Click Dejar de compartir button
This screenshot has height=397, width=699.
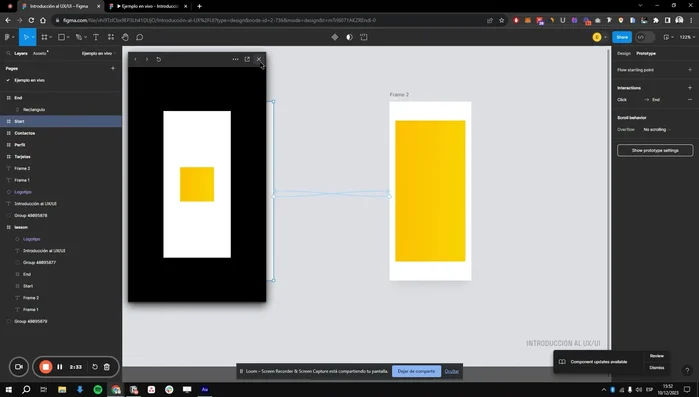coord(416,371)
